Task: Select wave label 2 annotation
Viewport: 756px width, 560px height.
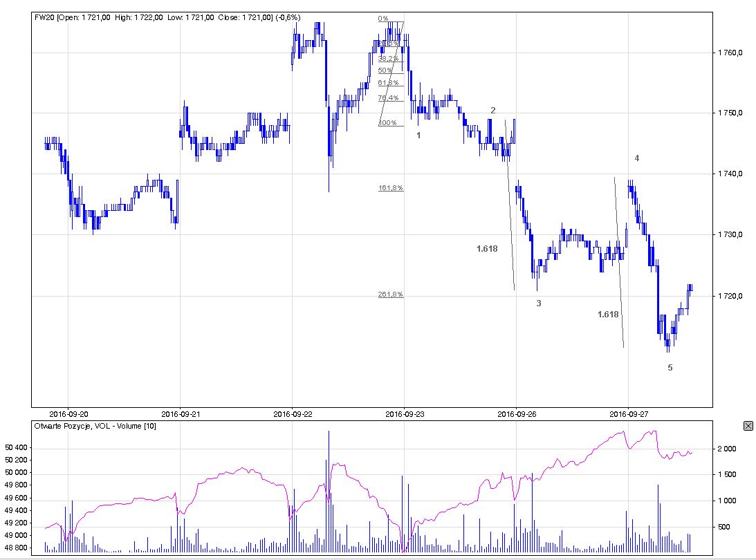Action: click(492, 111)
